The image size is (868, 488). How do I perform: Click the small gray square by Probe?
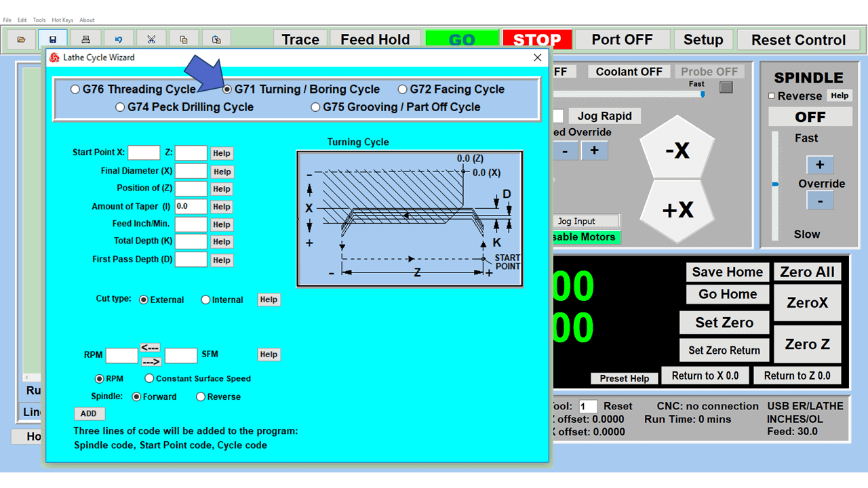tap(726, 87)
